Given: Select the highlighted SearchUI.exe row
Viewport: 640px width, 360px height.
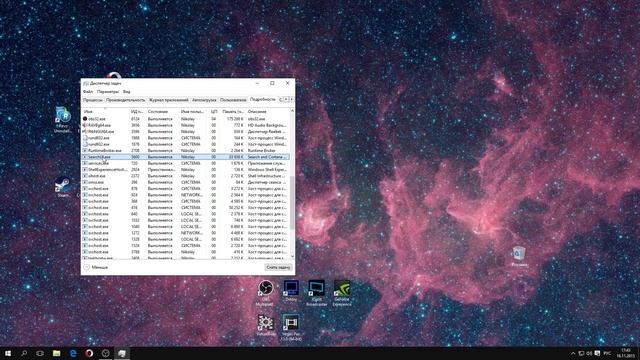Looking at the screenshot, I should [186, 157].
